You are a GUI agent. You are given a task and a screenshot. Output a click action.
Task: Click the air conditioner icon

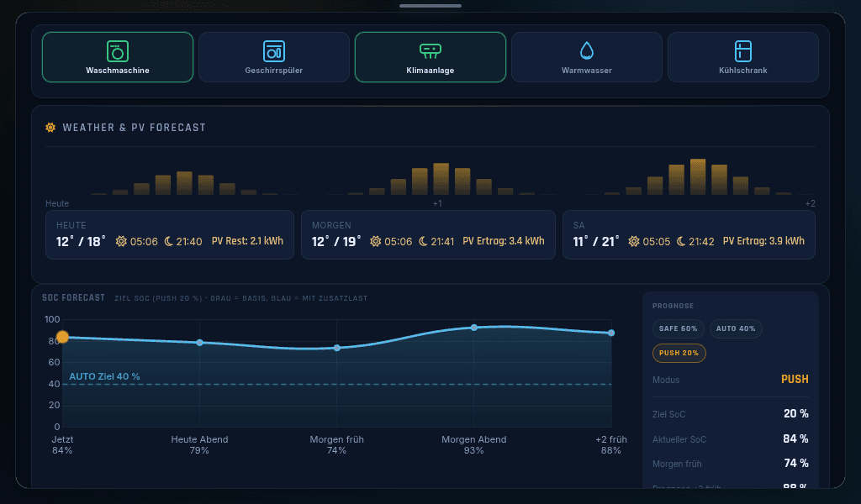click(430, 51)
